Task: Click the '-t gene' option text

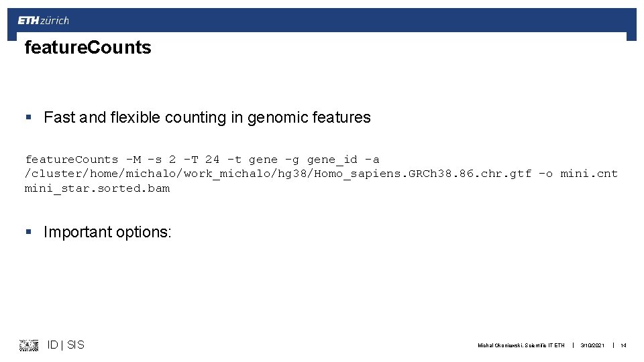Action: [252, 160]
